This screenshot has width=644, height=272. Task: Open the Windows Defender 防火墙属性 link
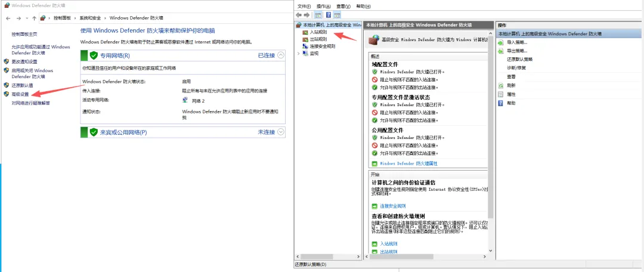point(408,163)
